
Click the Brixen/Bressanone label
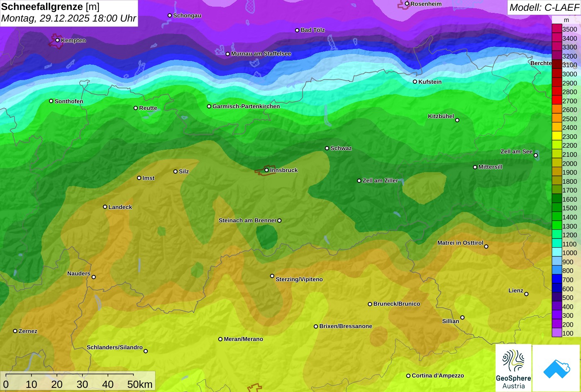point(346,326)
